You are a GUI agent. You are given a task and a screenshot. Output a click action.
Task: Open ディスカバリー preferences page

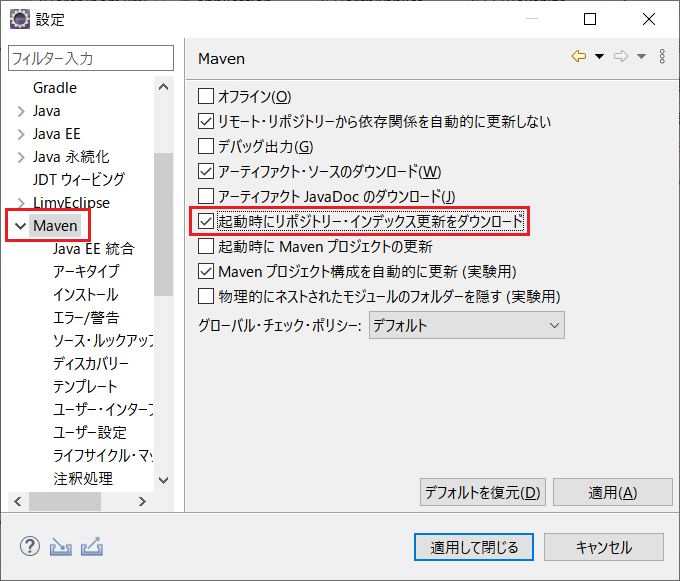pos(91,364)
